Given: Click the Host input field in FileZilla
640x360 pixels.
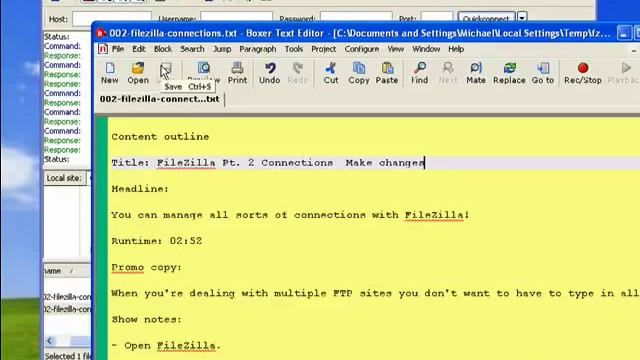Looking at the screenshot, I should tap(111, 18).
